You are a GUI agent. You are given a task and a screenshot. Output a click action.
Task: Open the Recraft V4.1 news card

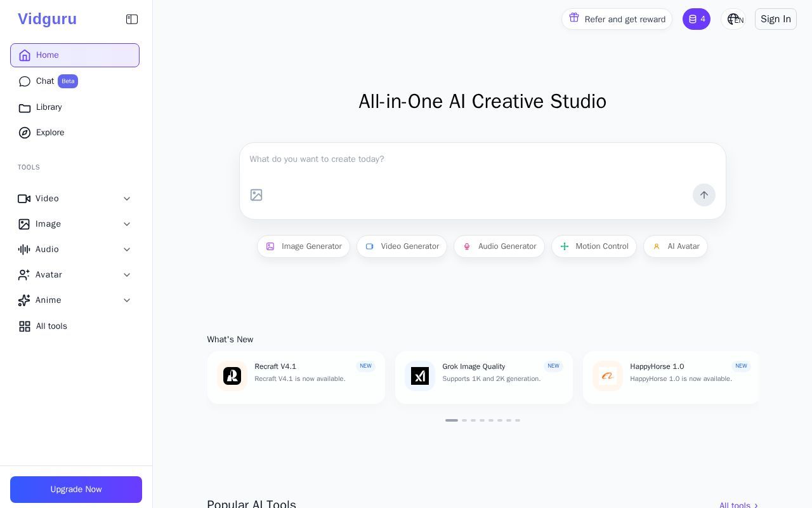coord(296,378)
